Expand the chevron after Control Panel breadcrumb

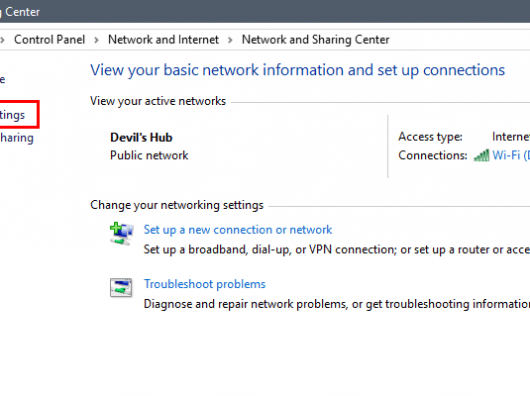click(97, 40)
